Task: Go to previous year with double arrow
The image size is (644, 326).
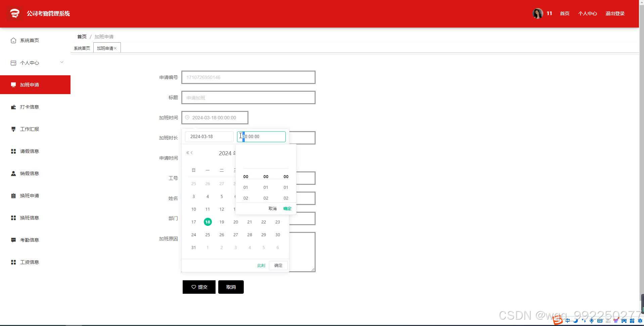Action: 188,153
